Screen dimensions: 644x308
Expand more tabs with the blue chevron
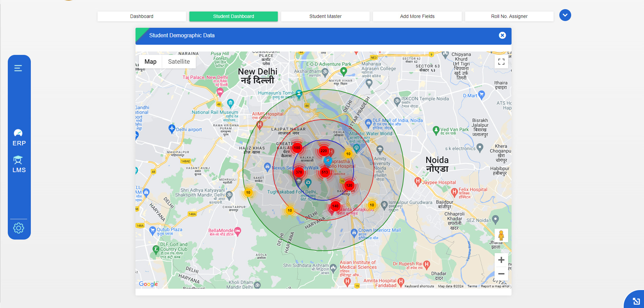pyautogui.click(x=565, y=15)
